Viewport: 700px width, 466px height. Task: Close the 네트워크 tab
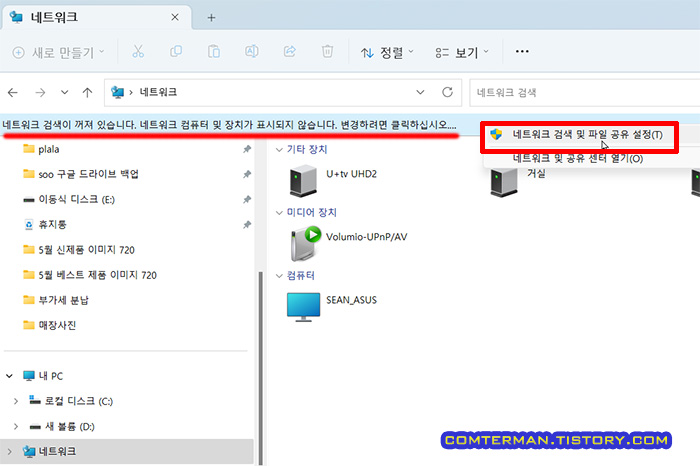pos(175,17)
